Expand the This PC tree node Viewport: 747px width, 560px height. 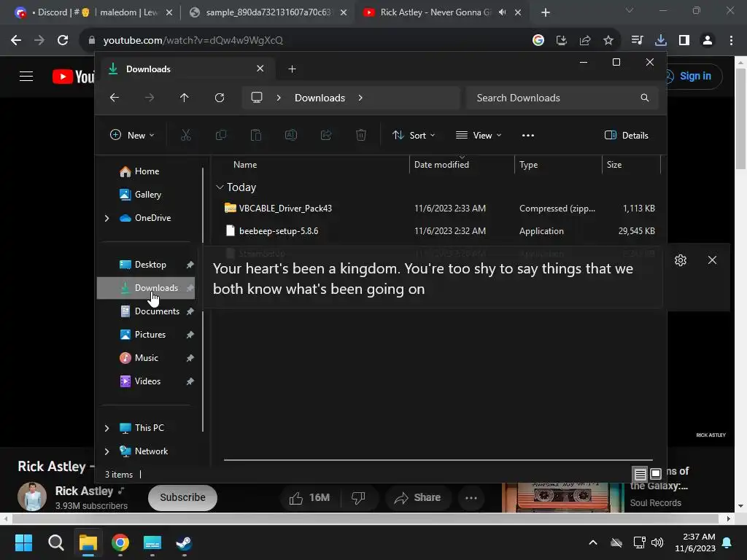tap(107, 428)
